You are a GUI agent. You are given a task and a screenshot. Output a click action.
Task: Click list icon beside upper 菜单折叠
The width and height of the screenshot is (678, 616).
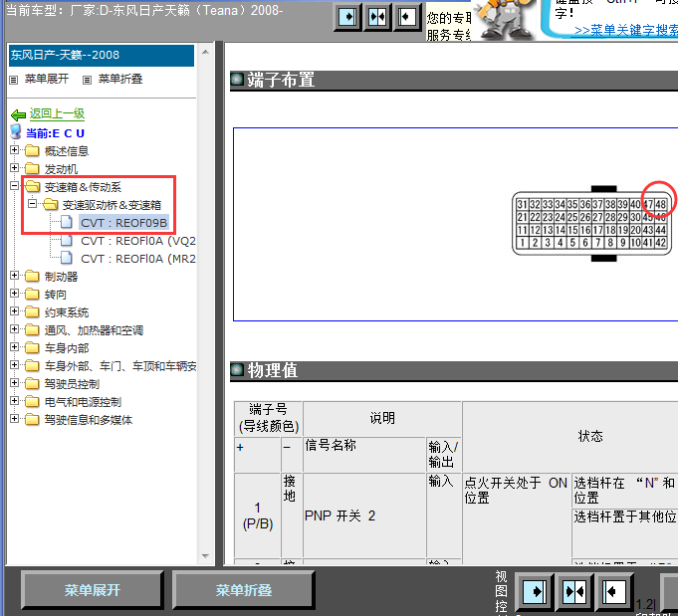tap(87, 80)
